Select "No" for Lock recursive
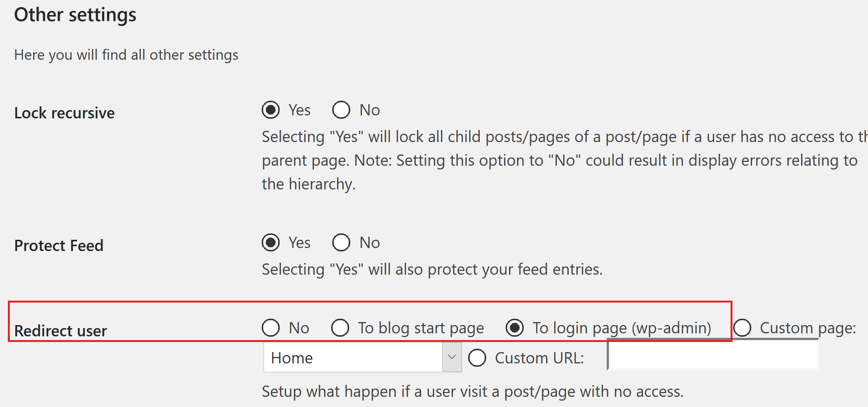The width and height of the screenshot is (868, 407). tap(341, 110)
